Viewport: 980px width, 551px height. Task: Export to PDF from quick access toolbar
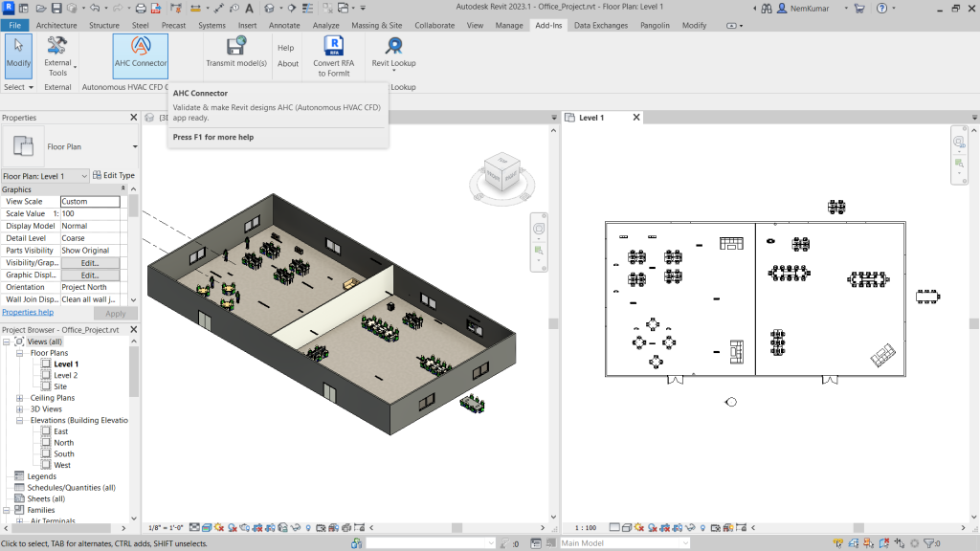tap(156, 8)
